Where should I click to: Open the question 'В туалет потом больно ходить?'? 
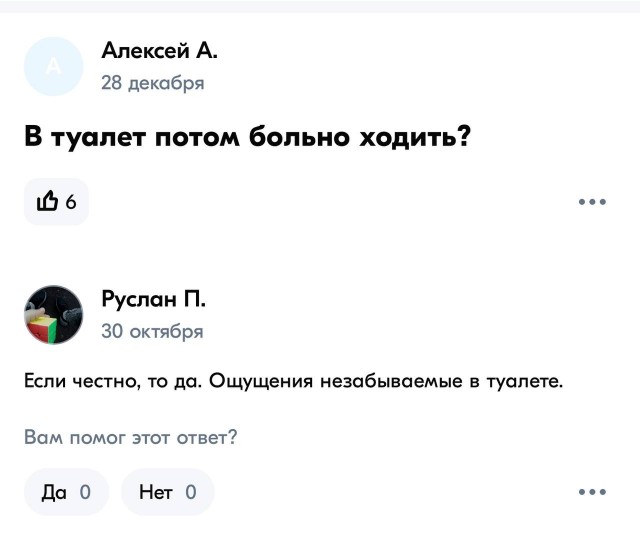click(x=247, y=138)
